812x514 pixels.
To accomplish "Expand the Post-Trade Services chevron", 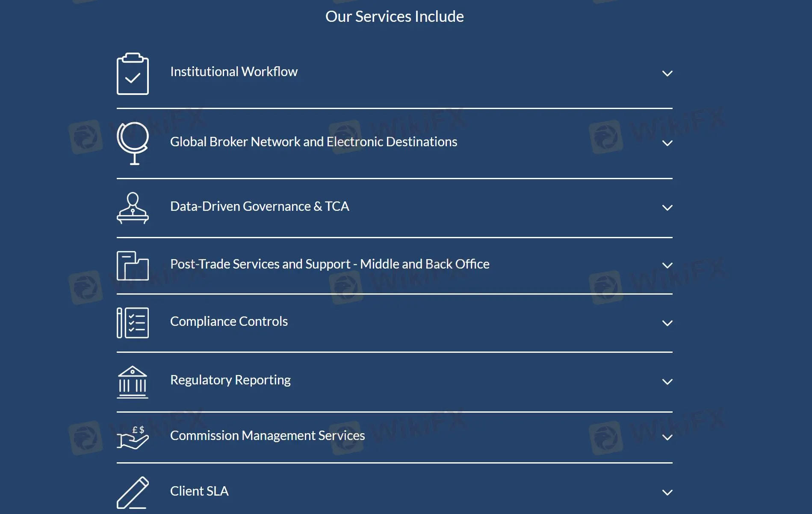I will (667, 266).
